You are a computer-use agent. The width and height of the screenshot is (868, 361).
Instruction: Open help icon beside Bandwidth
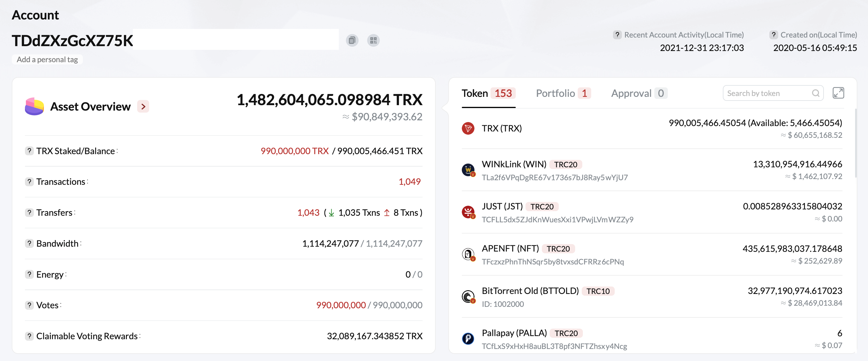coord(29,243)
